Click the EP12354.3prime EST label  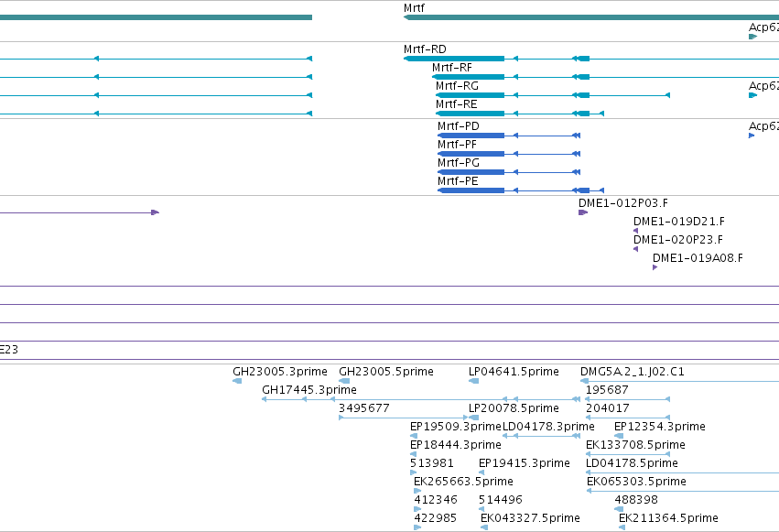point(660,427)
